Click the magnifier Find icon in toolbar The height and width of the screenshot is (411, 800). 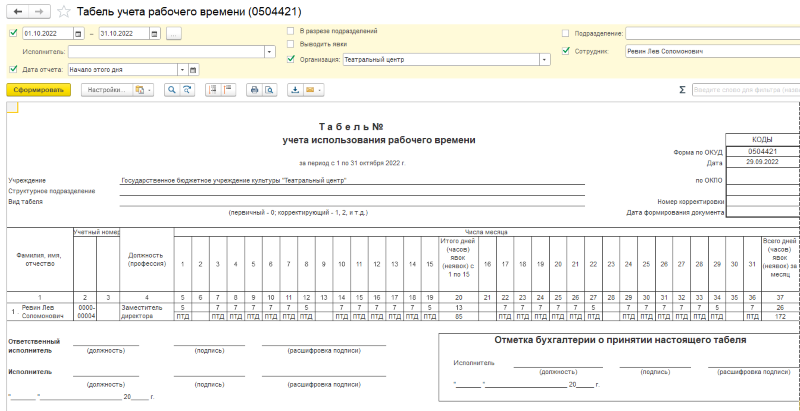(x=172, y=90)
